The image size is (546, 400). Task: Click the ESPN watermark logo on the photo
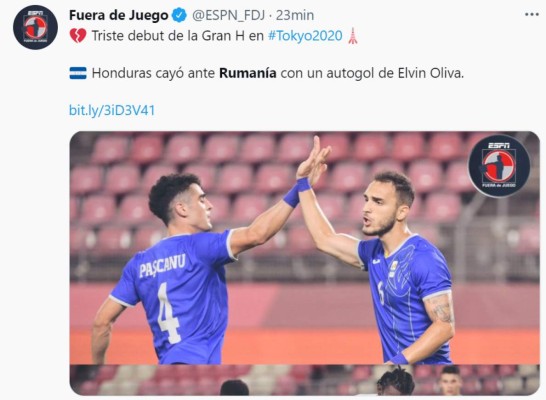(x=499, y=166)
